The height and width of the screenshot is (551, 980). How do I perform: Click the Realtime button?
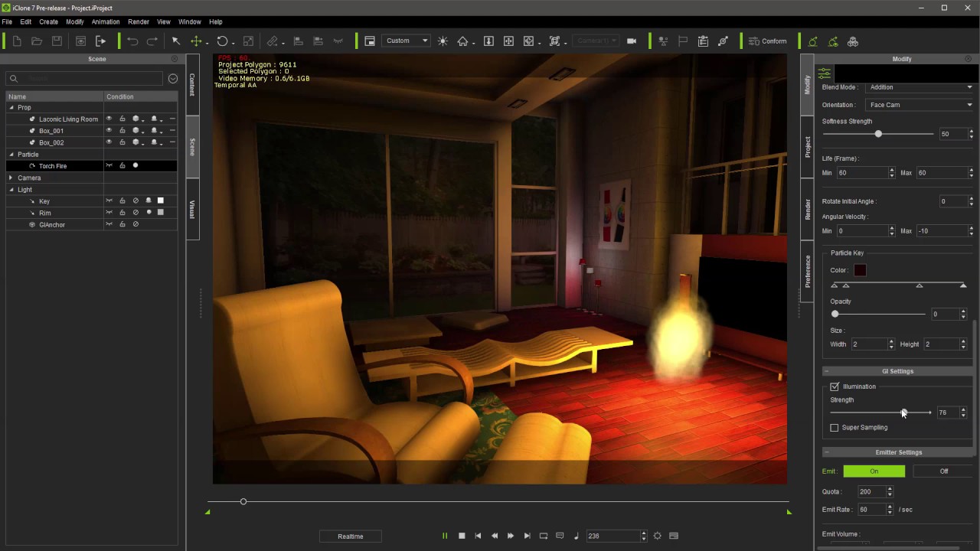351,536
